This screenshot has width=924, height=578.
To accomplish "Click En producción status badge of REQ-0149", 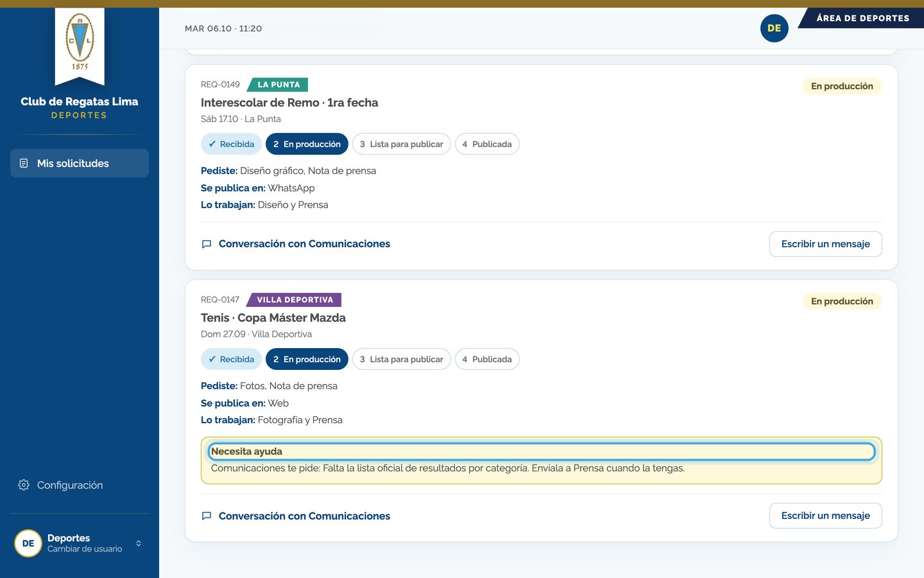I will (x=842, y=86).
